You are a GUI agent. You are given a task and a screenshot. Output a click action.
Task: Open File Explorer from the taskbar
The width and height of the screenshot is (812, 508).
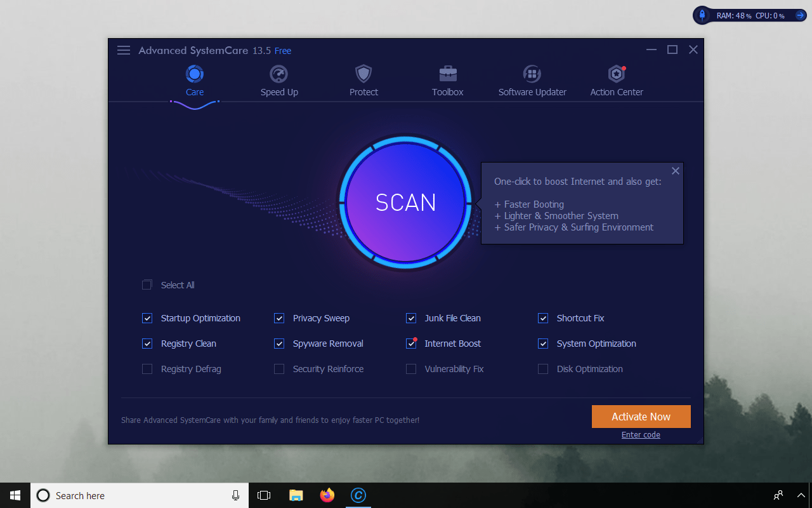296,495
